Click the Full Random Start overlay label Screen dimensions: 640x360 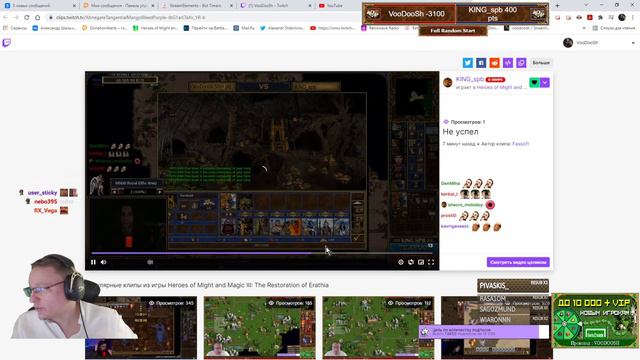pyautogui.click(x=453, y=31)
